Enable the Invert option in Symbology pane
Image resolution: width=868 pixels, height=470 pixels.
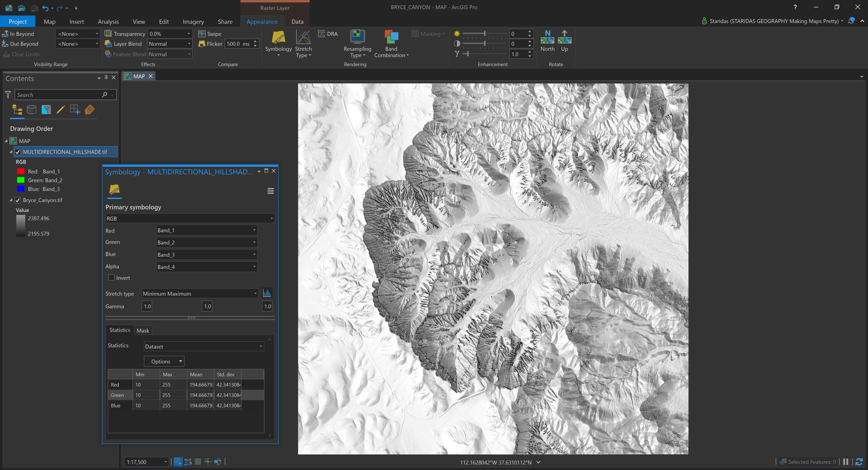111,278
